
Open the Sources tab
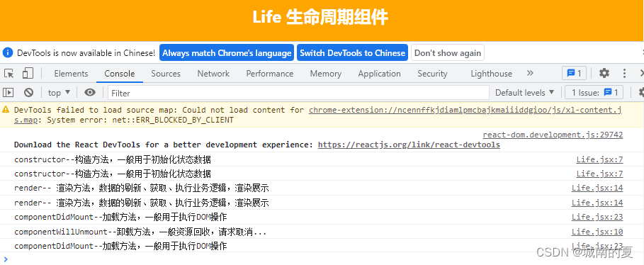point(166,74)
